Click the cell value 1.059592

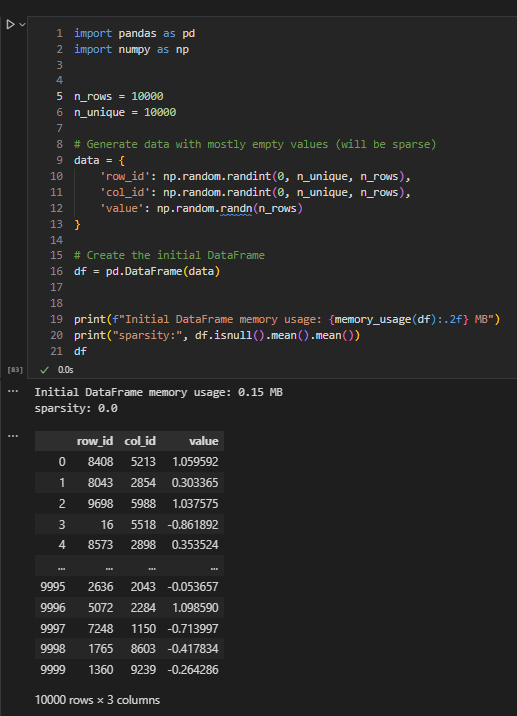pyautogui.click(x=195, y=462)
